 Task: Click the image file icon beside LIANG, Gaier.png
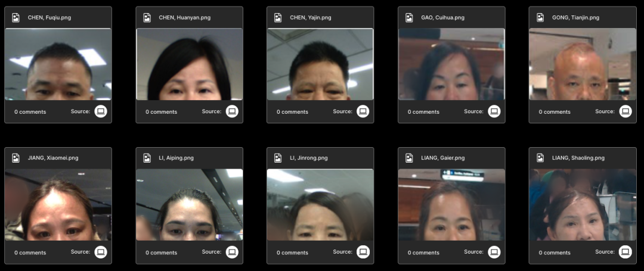point(410,158)
